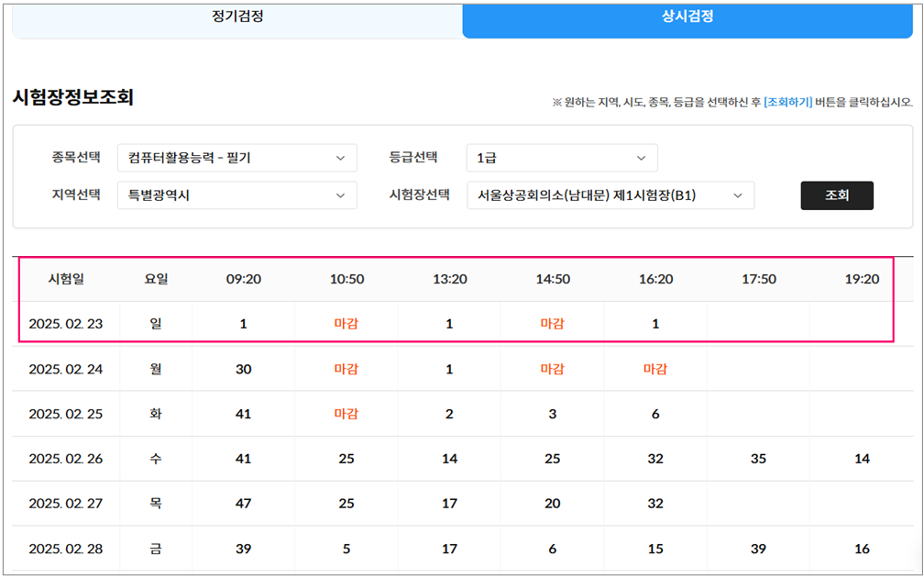Click seat count 6 for 02. 28 at 14:50
Image resolution: width=924 pixels, height=578 pixels.
point(553,549)
